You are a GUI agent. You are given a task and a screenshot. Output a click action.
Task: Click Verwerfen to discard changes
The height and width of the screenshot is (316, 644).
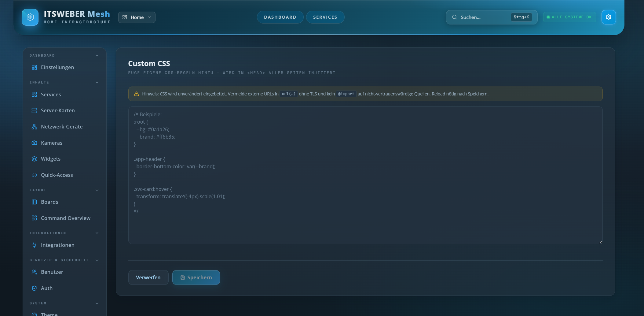click(148, 277)
